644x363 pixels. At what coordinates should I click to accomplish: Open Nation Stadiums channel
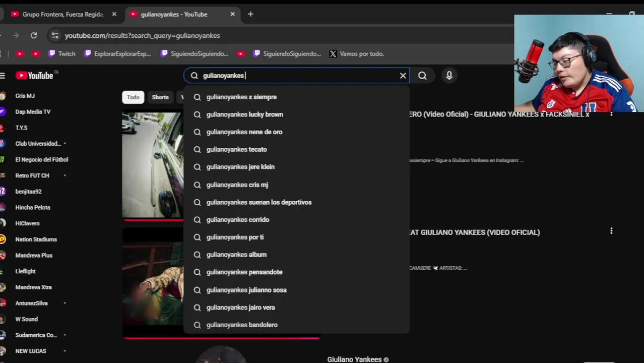(x=36, y=239)
